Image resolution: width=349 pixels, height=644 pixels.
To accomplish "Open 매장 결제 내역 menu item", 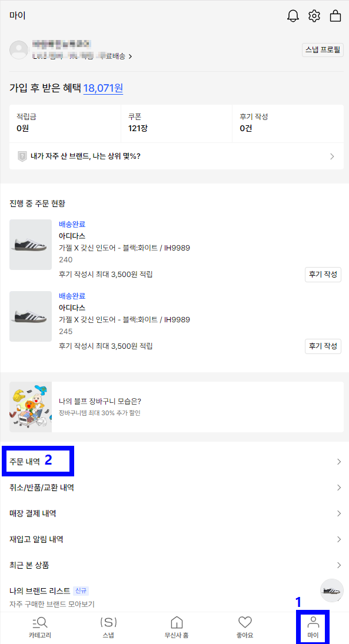I will pyautogui.click(x=174, y=513).
